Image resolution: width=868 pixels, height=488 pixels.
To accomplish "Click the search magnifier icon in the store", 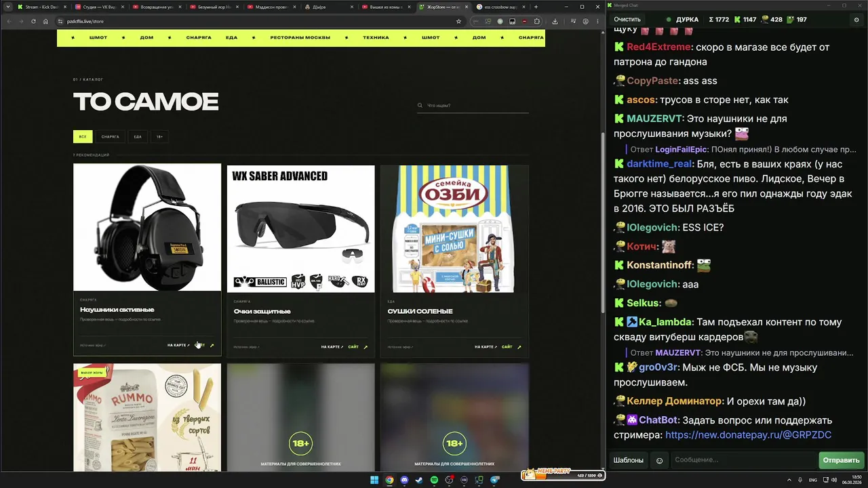I will [420, 106].
